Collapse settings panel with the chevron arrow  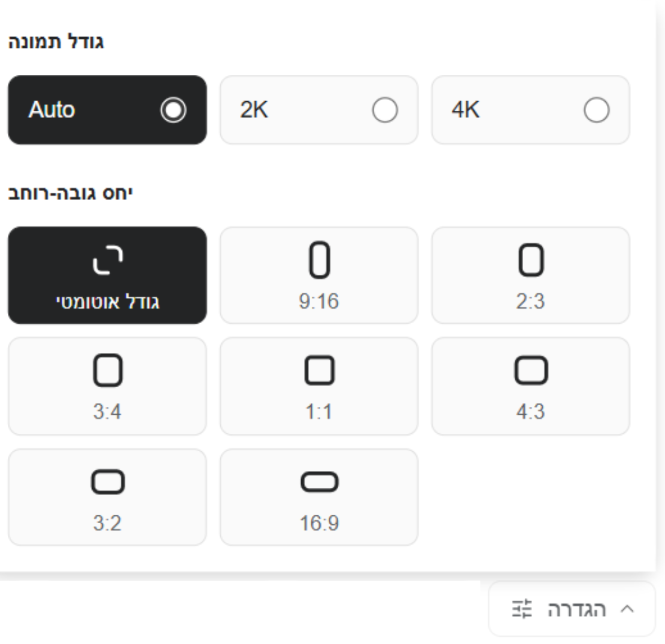[x=627, y=609]
